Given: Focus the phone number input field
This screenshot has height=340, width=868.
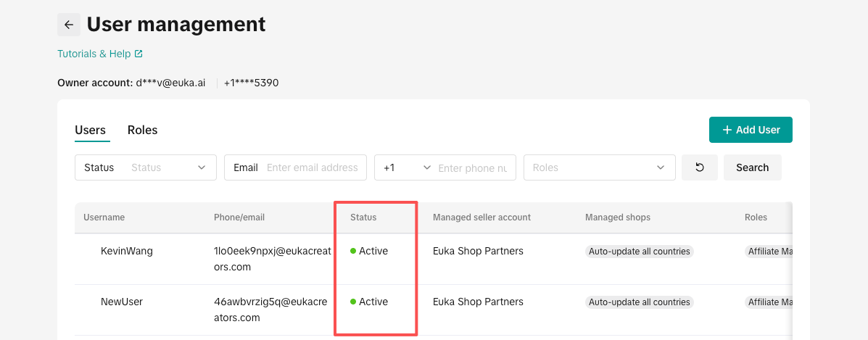Looking at the screenshot, I should pos(474,167).
